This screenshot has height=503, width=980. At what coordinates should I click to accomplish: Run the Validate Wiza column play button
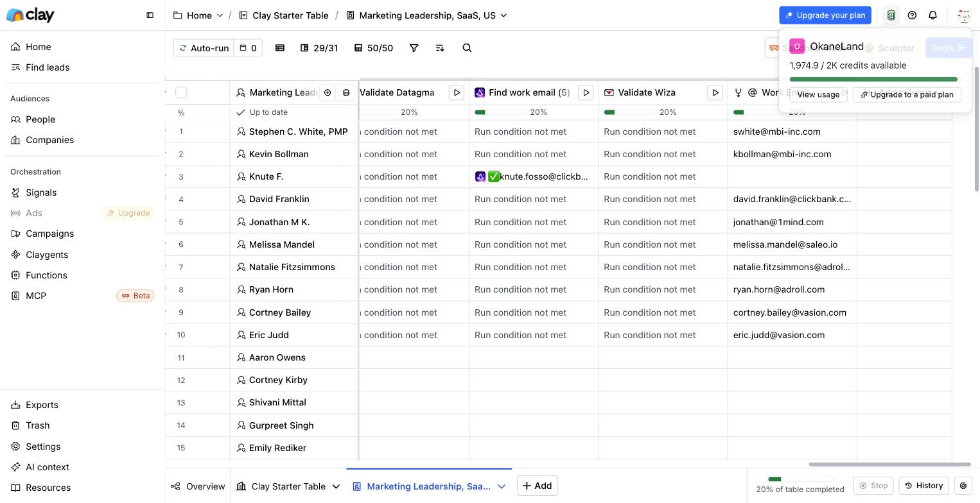coord(715,92)
